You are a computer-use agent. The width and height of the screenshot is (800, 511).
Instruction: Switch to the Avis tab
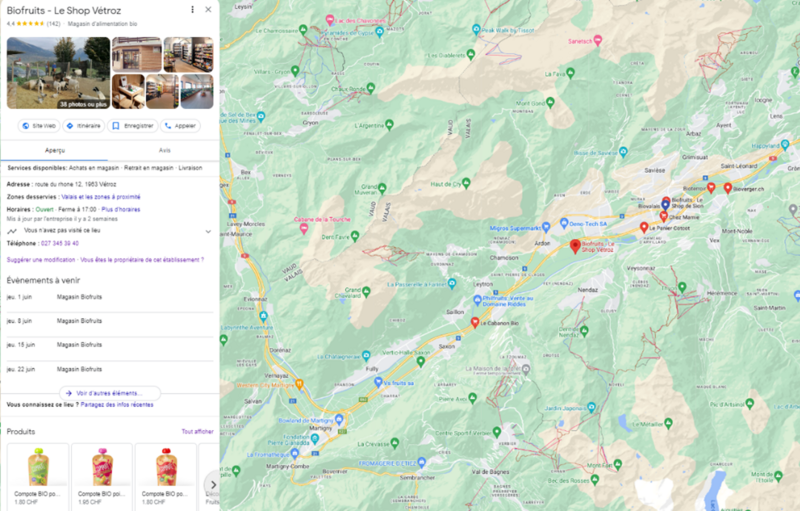click(164, 150)
